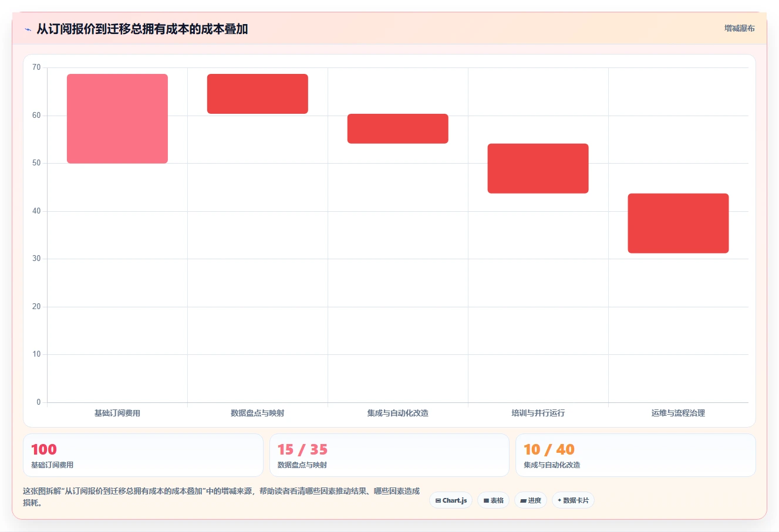Open the 10 / 40 集成与自动化改造 card

(x=636, y=455)
